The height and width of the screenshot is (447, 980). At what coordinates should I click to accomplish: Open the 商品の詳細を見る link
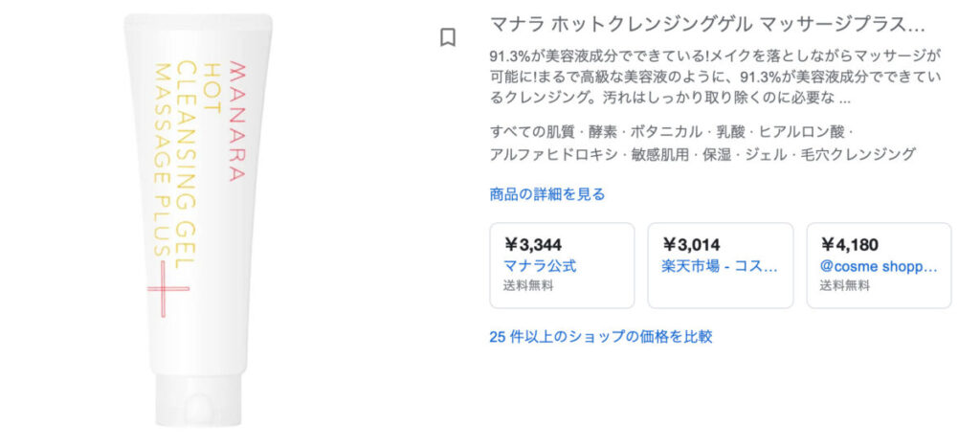[x=546, y=194]
